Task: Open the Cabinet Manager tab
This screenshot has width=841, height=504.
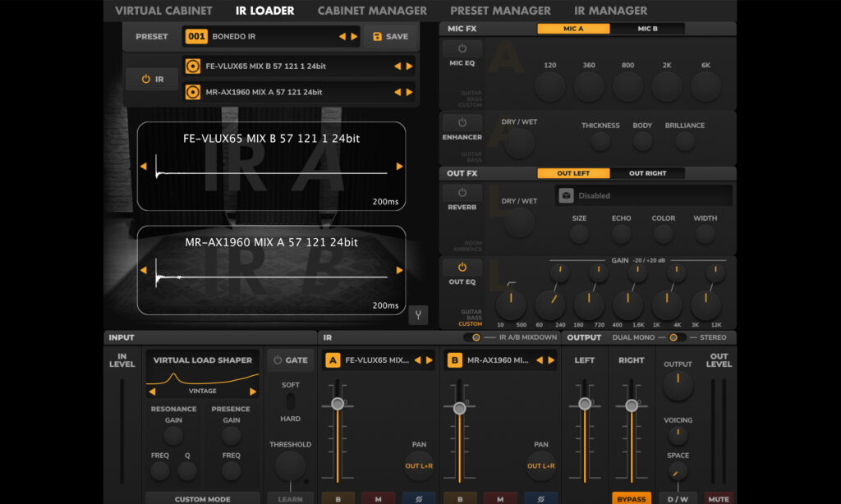Action: (372, 11)
